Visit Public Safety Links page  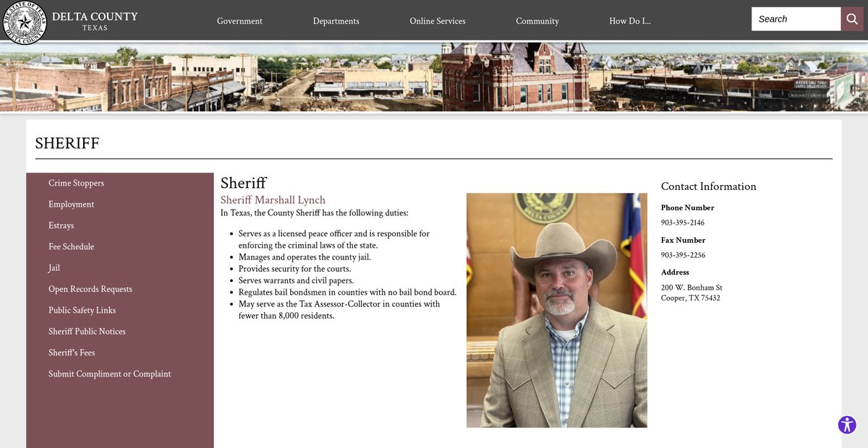[82, 310]
